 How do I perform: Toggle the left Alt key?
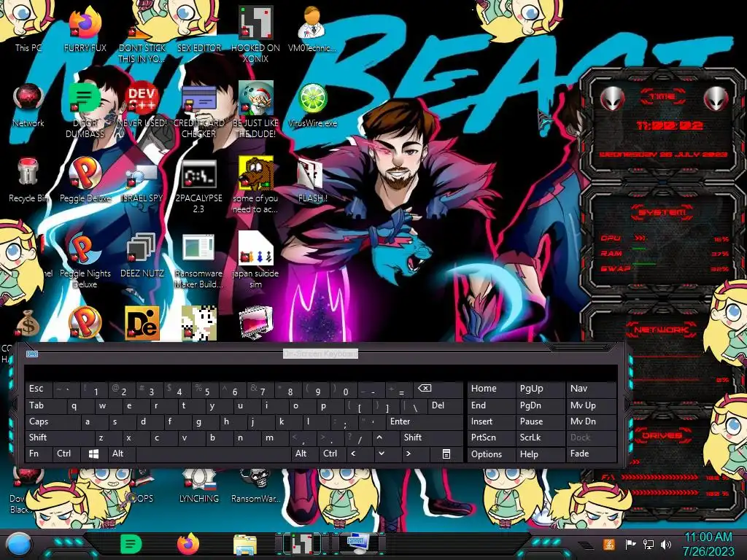[x=122, y=454]
